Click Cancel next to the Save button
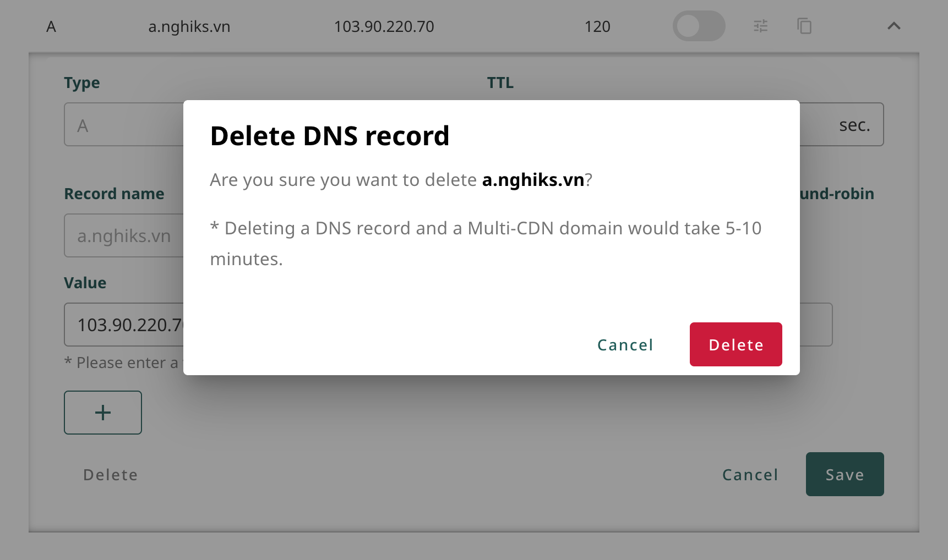Screen dimensions: 948x560 (750, 475)
